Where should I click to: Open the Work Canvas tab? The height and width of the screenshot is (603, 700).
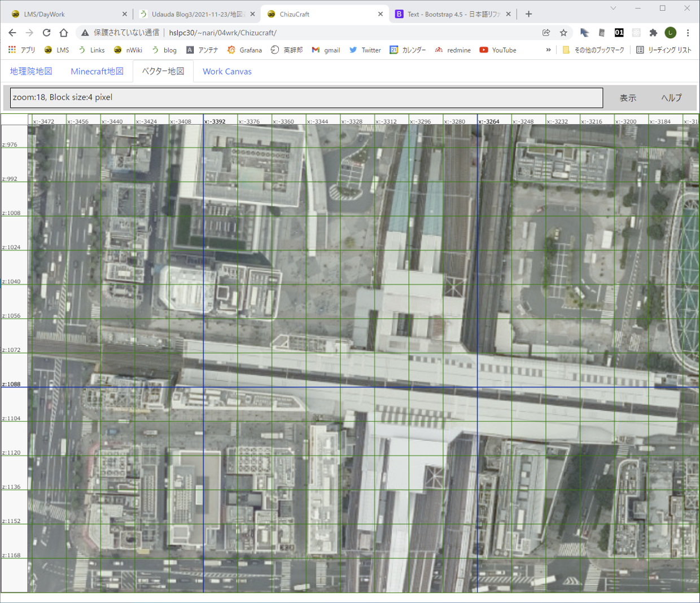tap(227, 71)
